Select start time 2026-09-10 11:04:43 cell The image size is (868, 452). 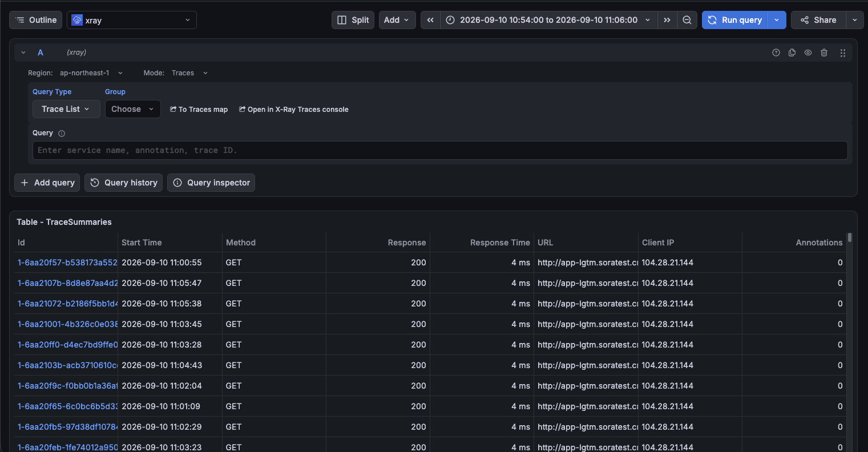(170, 365)
